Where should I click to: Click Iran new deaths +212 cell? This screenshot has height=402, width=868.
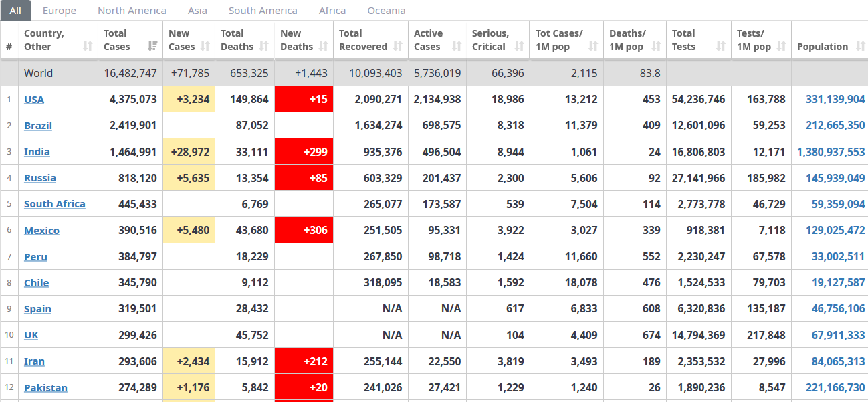pyautogui.click(x=304, y=361)
